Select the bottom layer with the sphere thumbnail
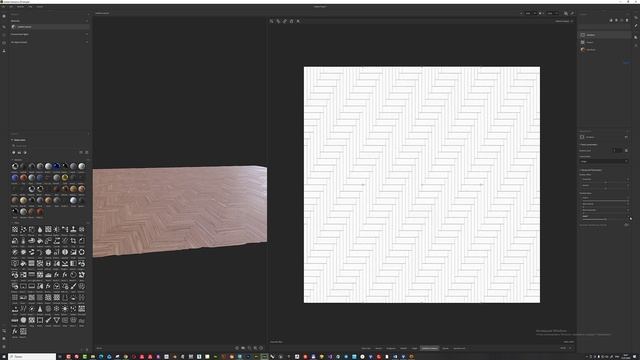 (604, 50)
